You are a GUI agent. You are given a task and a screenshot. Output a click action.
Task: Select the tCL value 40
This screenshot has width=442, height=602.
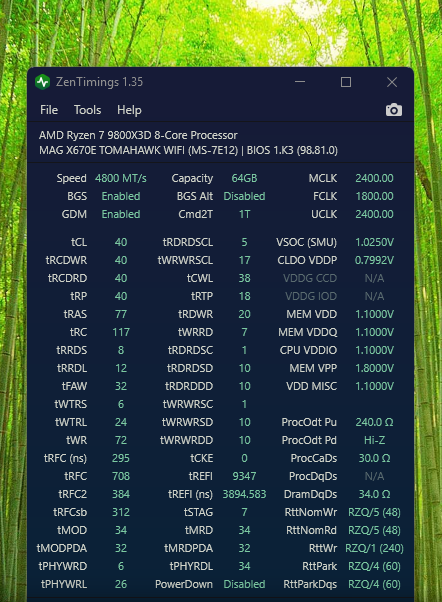(x=121, y=242)
